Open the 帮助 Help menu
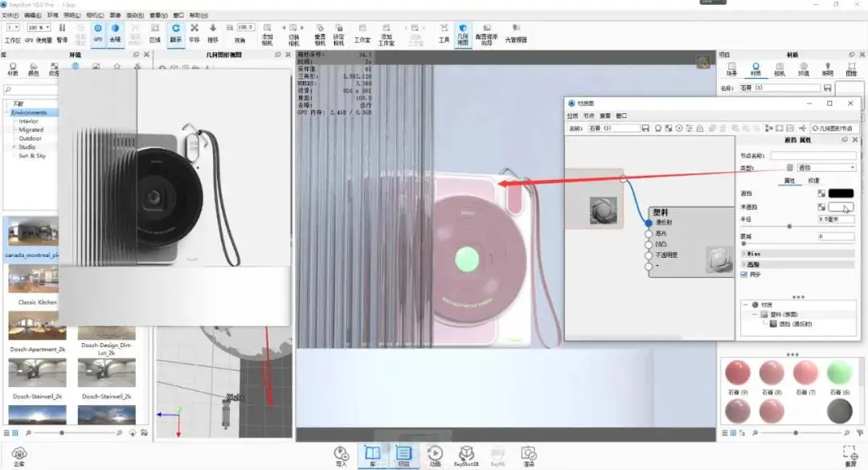Image resolution: width=868 pixels, height=470 pixels. (x=199, y=15)
